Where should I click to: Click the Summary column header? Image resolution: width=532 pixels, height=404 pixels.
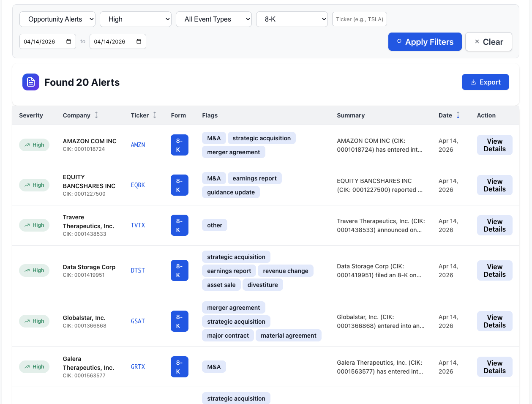point(351,115)
